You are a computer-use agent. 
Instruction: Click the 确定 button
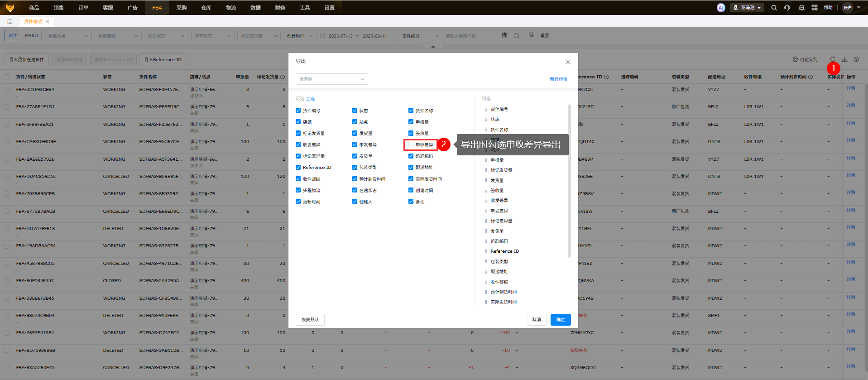pyautogui.click(x=561, y=320)
